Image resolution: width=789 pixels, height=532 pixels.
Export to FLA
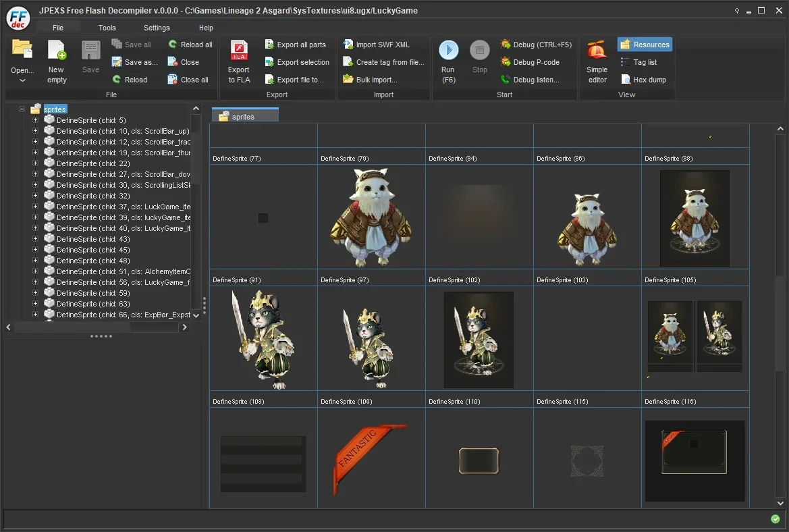point(239,61)
